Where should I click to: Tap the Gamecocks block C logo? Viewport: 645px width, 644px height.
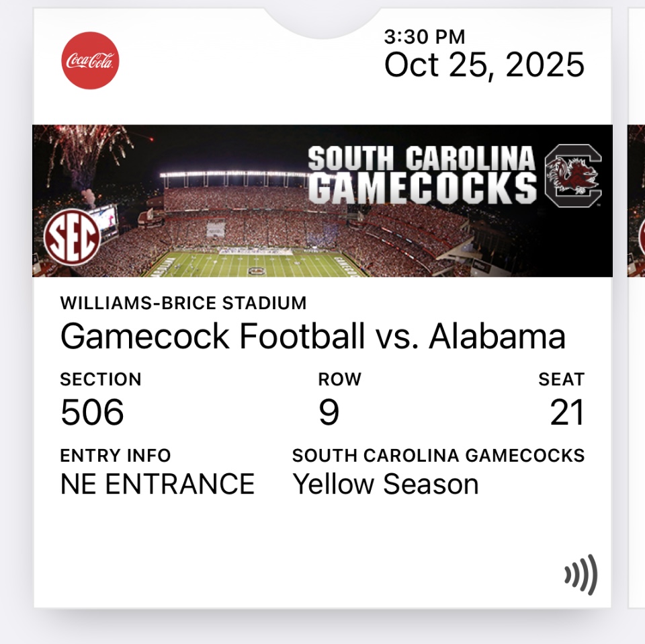coord(572,175)
